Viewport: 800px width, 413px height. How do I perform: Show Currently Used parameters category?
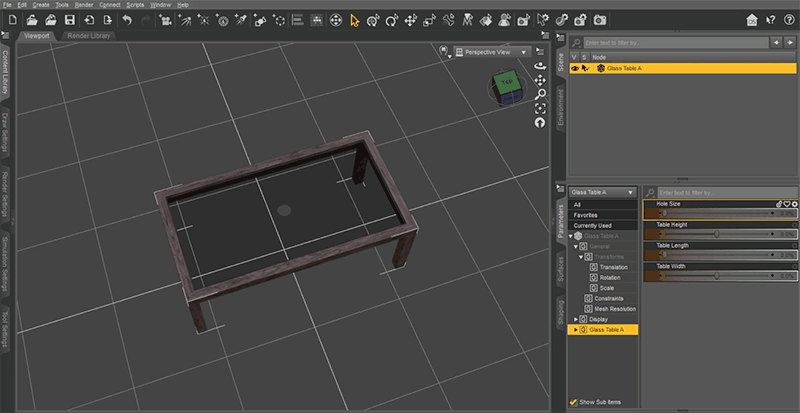[x=603, y=225]
